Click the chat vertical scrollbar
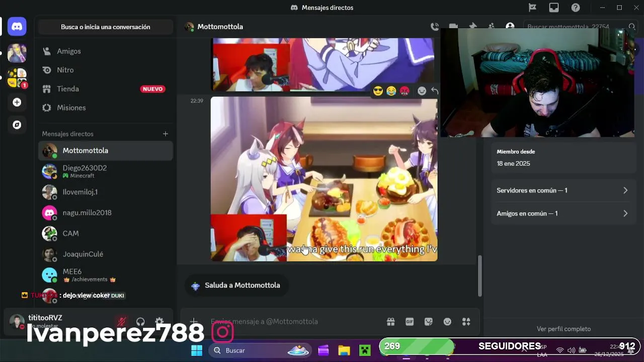644x362 pixels. pyautogui.click(x=479, y=276)
